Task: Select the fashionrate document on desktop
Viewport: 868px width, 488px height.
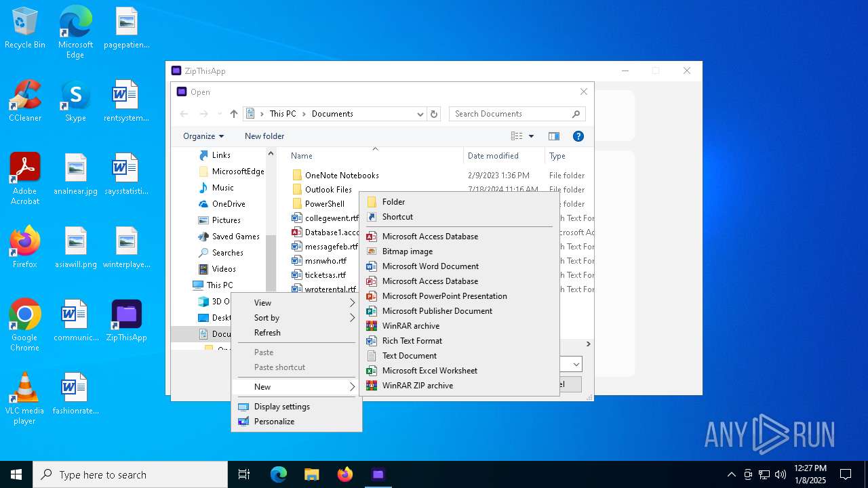Action: 75,394
